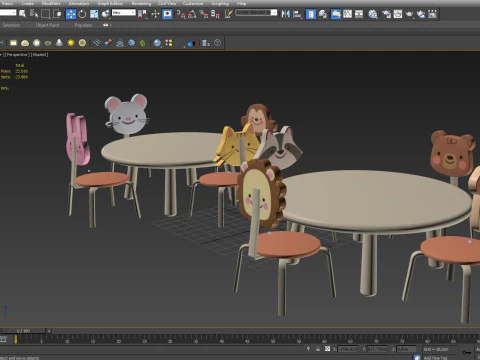Open Select by Name dialog icon
This screenshot has height=360, width=480.
[x=34, y=14]
